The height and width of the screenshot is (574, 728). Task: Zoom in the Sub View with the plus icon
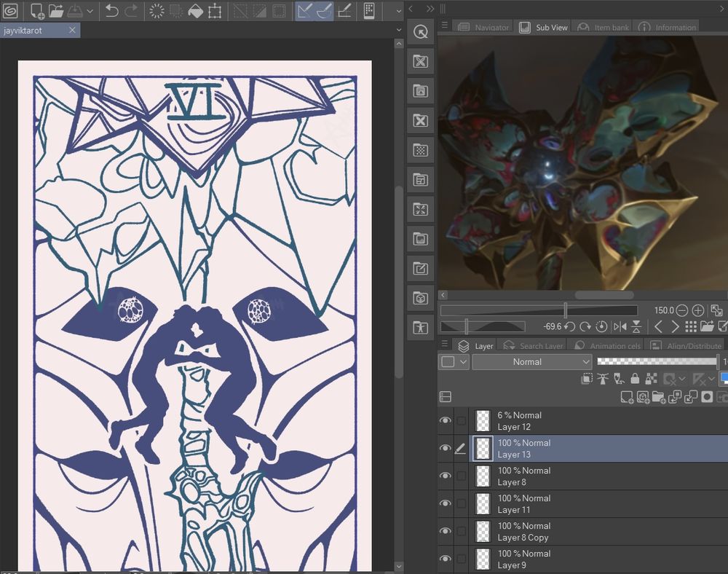pos(697,310)
